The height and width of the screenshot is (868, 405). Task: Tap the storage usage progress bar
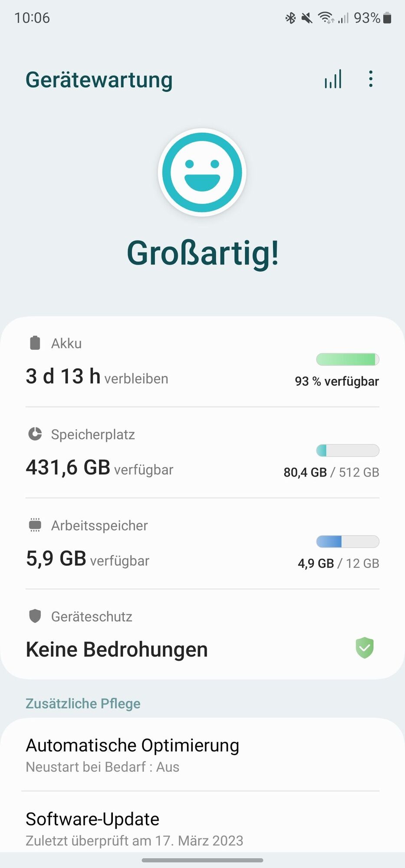click(348, 450)
